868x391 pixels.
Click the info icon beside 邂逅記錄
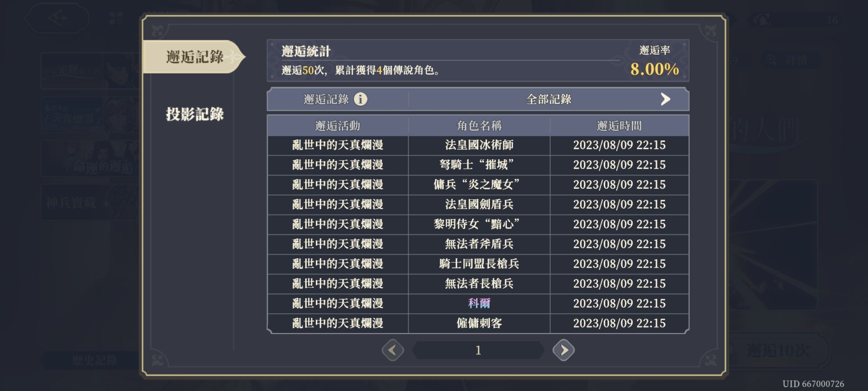click(360, 99)
